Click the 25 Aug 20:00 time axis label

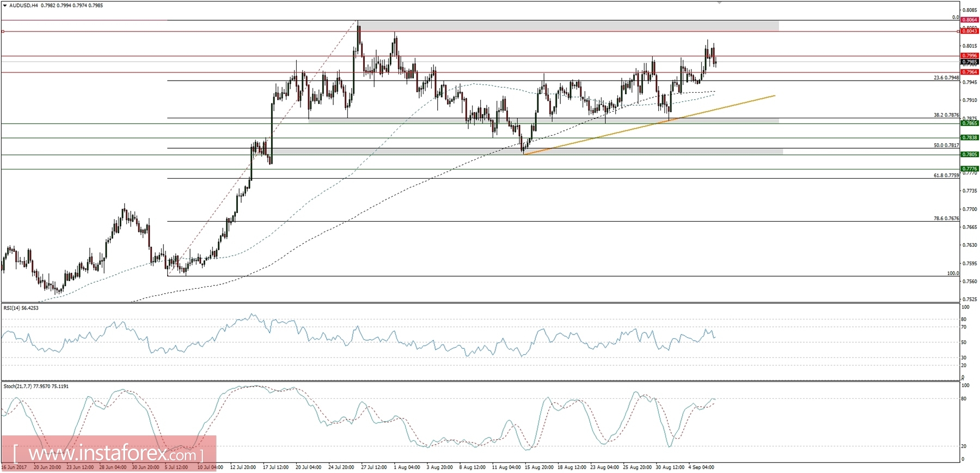point(636,467)
